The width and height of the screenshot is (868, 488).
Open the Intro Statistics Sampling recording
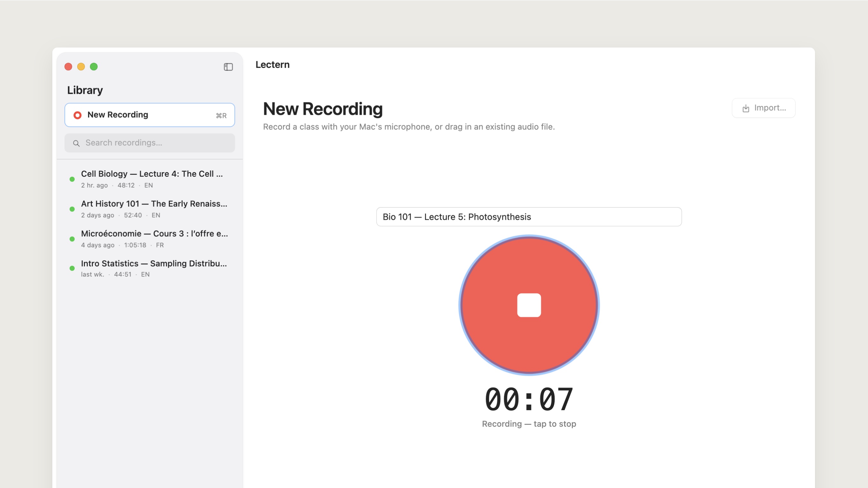click(150, 269)
